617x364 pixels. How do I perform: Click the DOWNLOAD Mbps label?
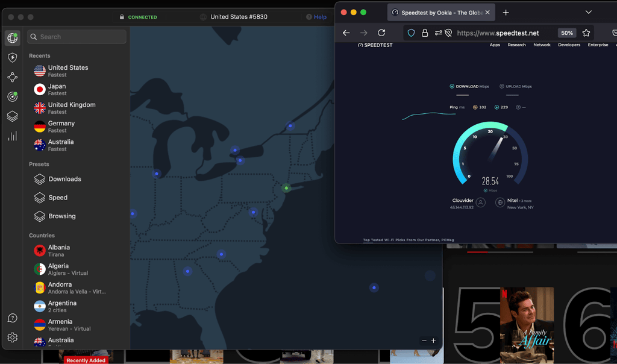point(469,87)
